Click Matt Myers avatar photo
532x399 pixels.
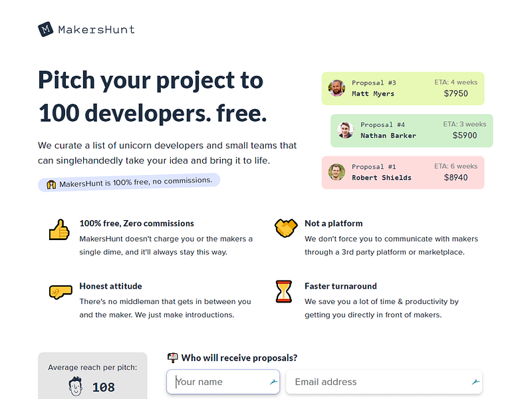coord(336,88)
